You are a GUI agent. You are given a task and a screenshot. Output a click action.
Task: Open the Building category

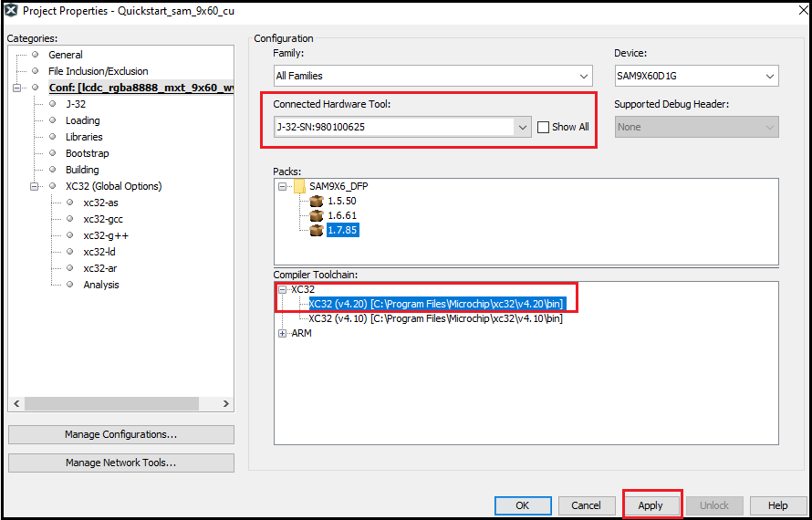click(82, 170)
